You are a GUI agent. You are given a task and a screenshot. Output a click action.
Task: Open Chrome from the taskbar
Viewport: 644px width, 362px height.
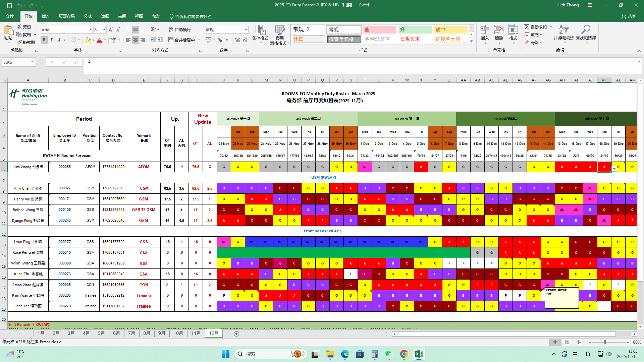pyautogui.click(x=404, y=354)
